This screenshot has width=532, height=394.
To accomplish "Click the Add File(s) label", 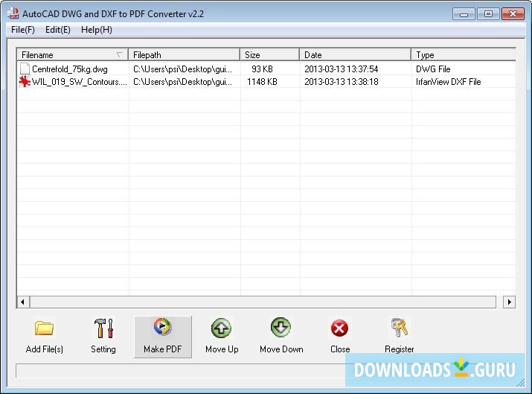I will 45,349.
